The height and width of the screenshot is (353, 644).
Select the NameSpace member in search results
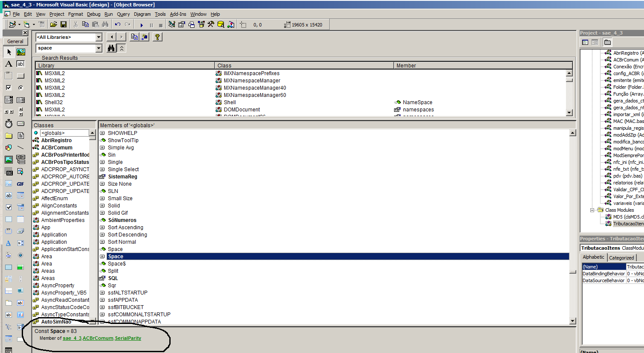[x=417, y=102]
